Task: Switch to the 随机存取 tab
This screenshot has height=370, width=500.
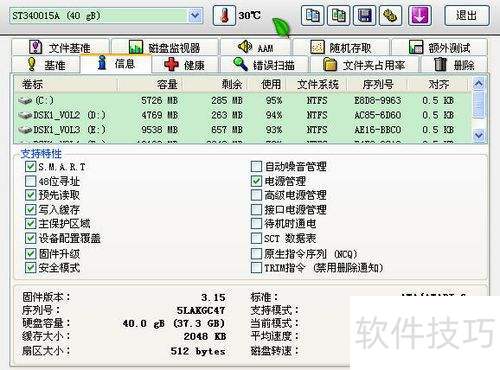Action: coord(341,47)
